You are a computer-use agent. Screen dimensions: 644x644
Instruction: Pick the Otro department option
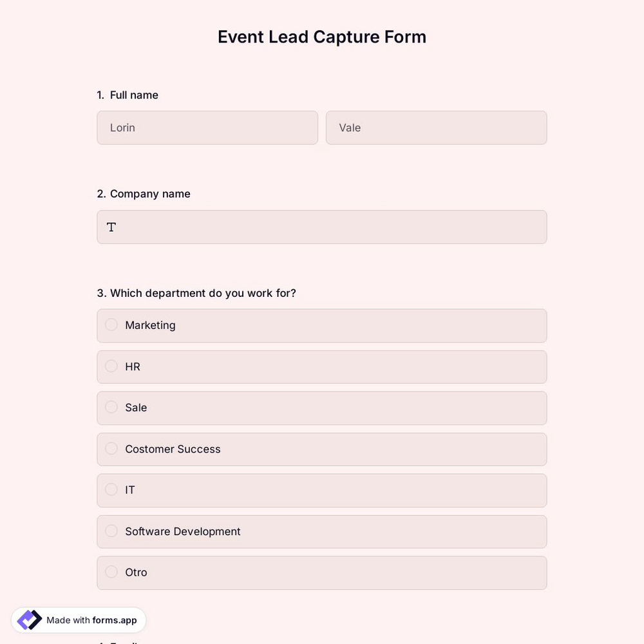tap(111, 572)
